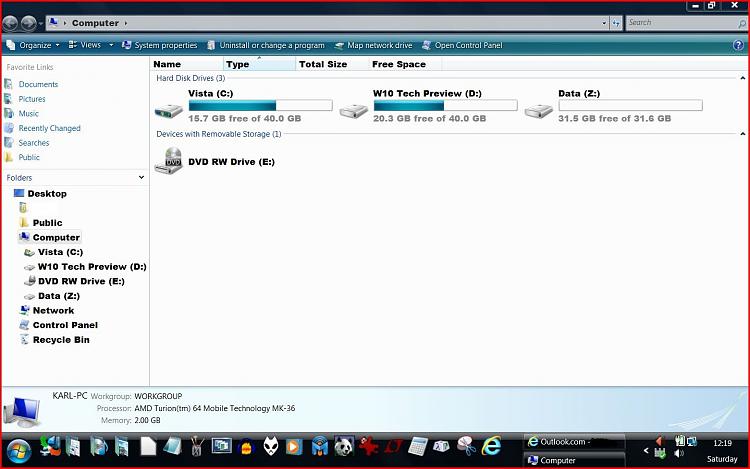Collapse Devices with Removable Storage group

tap(742, 134)
